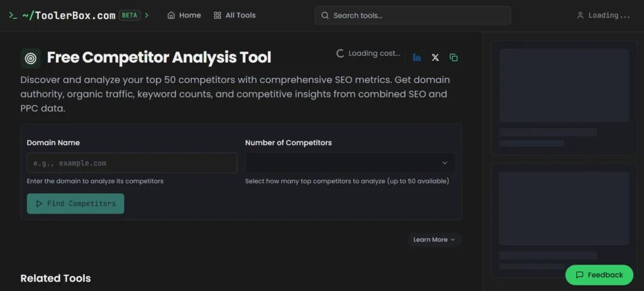The width and height of the screenshot is (644, 291).
Task: Click the 'Number of Competitors' label
Action: click(x=288, y=143)
